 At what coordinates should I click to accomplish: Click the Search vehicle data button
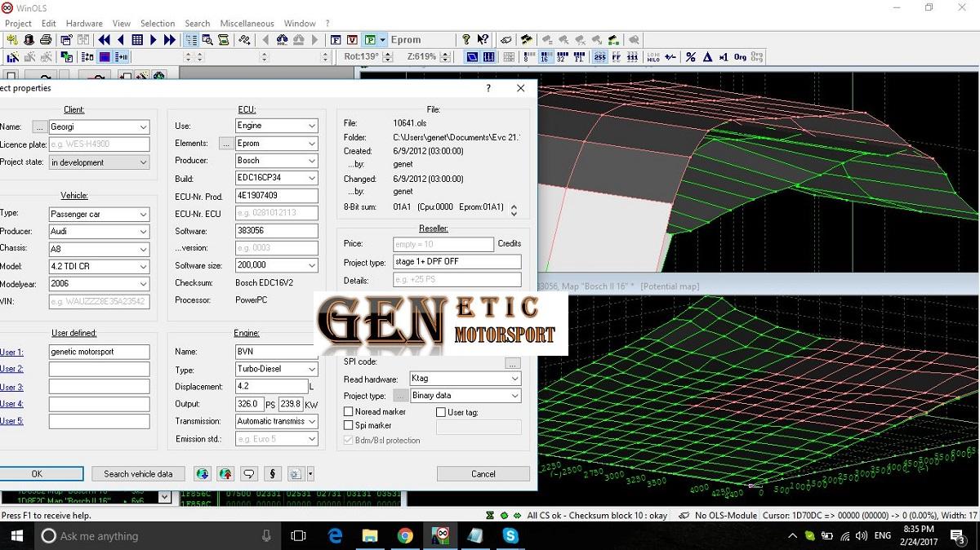point(138,473)
